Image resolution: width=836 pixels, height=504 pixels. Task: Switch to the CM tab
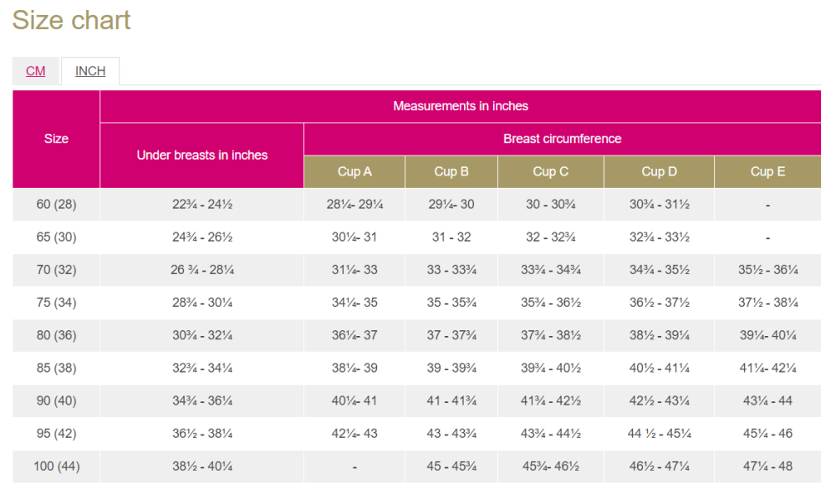(x=35, y=71)
